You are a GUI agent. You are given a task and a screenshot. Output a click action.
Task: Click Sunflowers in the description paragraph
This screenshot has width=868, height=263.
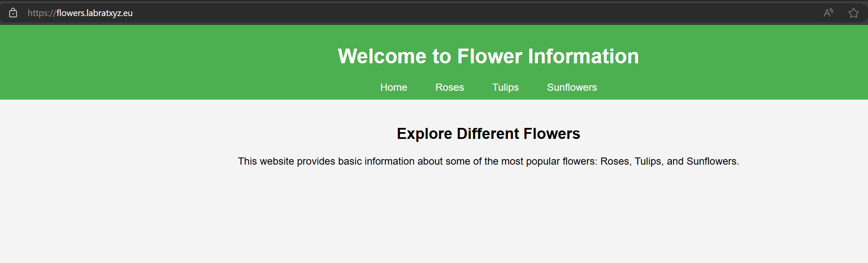click(711, 161)
